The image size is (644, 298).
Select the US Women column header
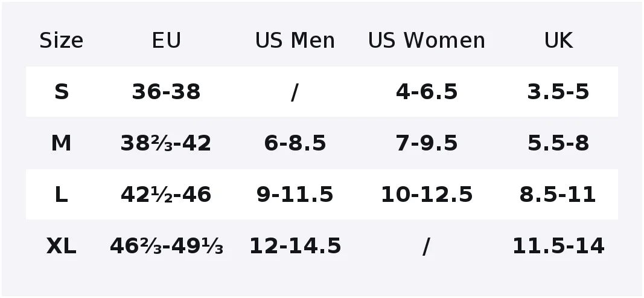click(426, 40)
